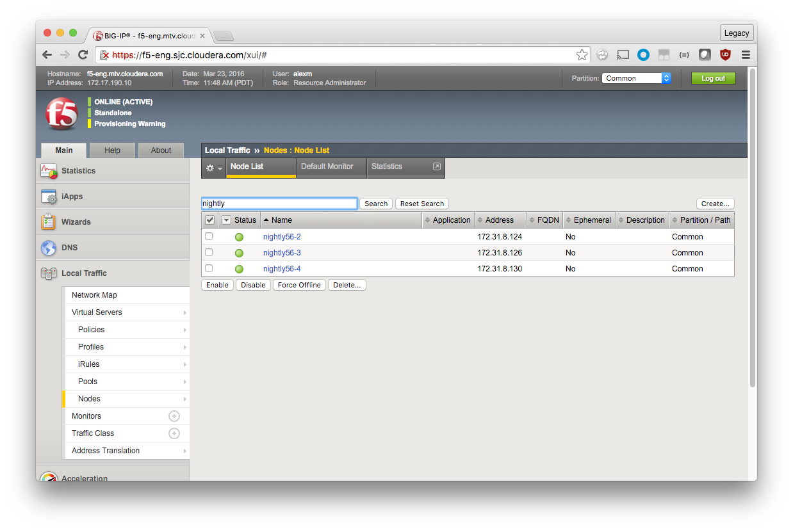Click the plus icon next to Monitors
The height and width of the screenshot is (532, 793).
pyautogui.click(x=174, y=416)
